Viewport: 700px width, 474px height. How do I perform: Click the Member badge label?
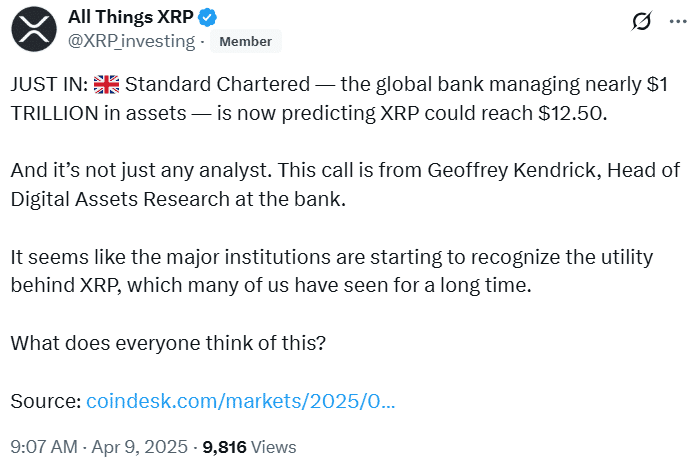tap(245, 42)
